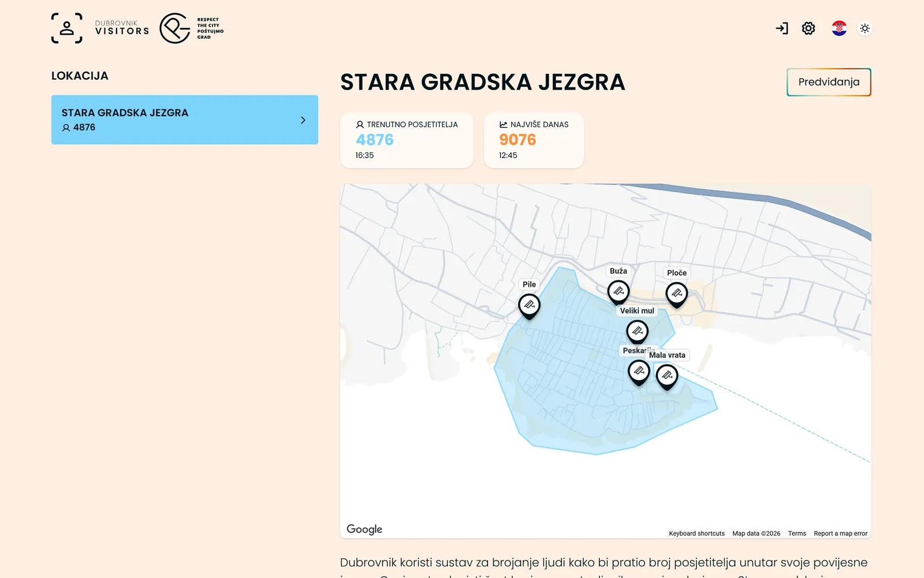Click the 4876 count in location sidebar
The height and width of the screenshot is (578, 924).
coord(84,127)
